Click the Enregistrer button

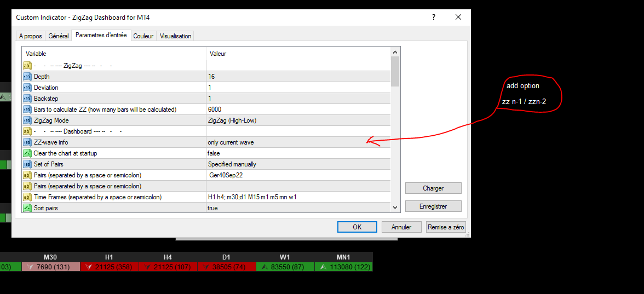tap(433, 206)
